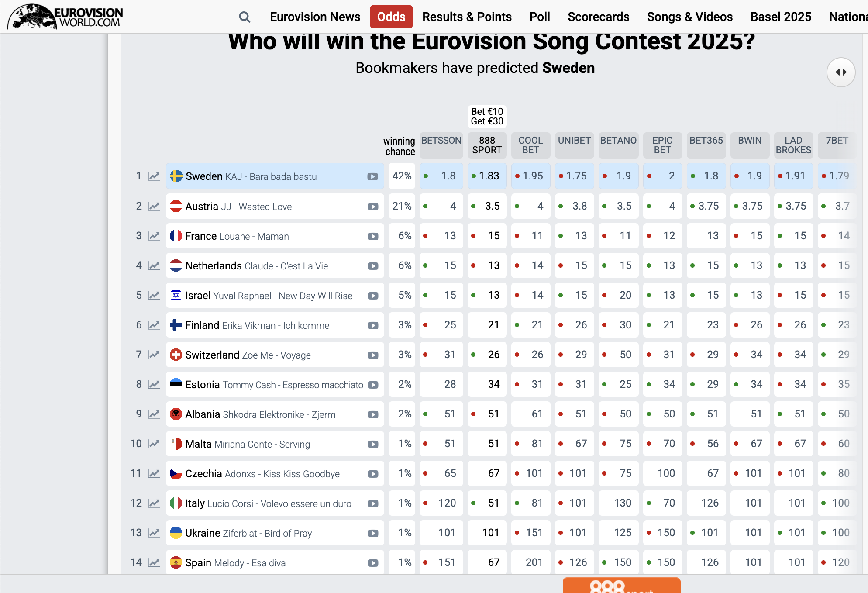
Task: Go to Results & Points menu
Action: tap(466, 17)
